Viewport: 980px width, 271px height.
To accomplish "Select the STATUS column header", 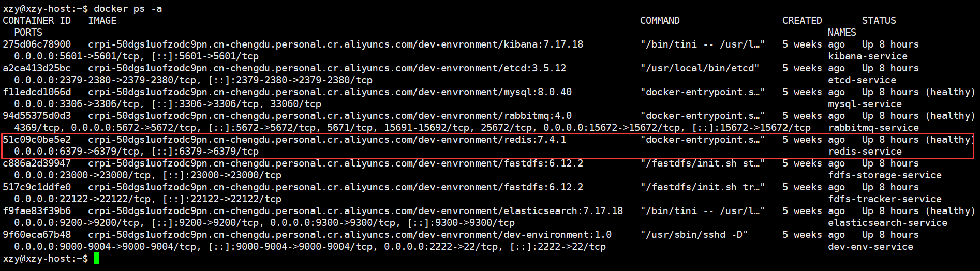I will point(879,21).
